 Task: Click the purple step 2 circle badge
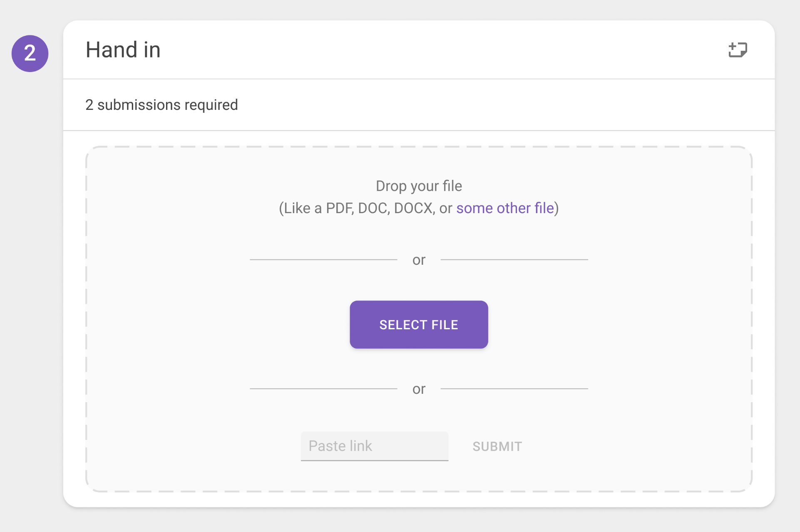[30, 53]
